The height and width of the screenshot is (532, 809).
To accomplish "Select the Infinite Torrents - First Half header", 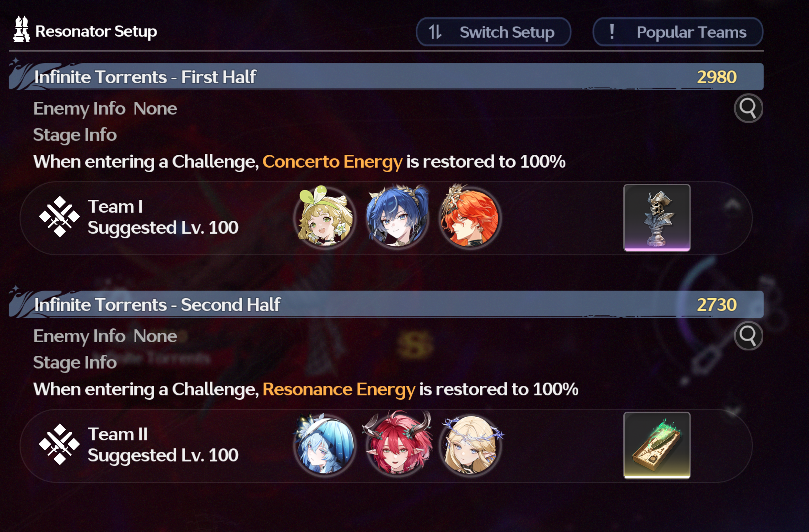I will click(386, 77).
